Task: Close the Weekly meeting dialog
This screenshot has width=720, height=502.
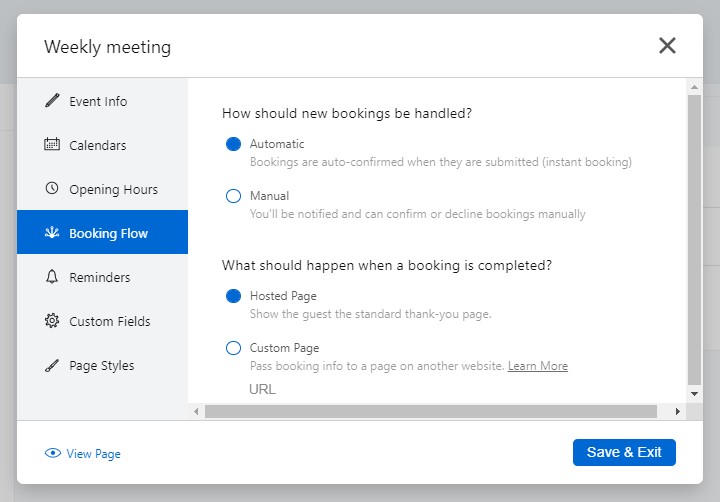Action: pos(667,45)
